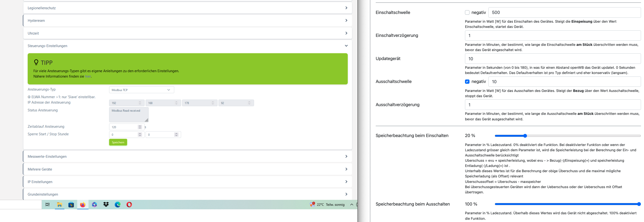Collapse the Steuerungs-Einstellungen section
The image size is (644, 222).
tap(187, 46)
